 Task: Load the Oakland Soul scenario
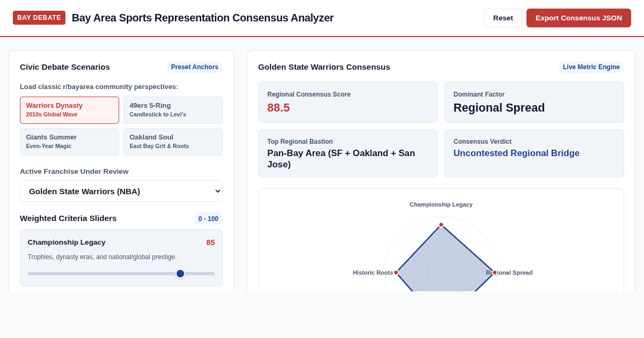click(173, 142)
